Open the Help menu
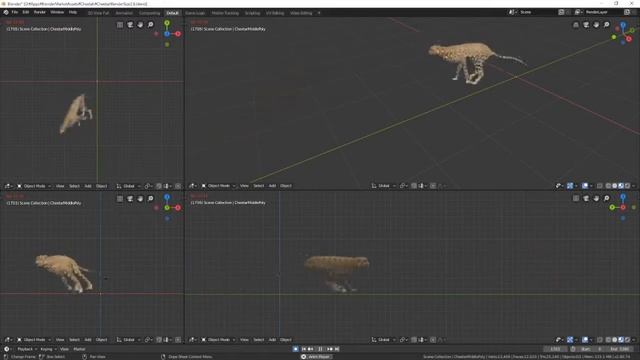The width and height of the screenshot is (640, 360). 73,13
